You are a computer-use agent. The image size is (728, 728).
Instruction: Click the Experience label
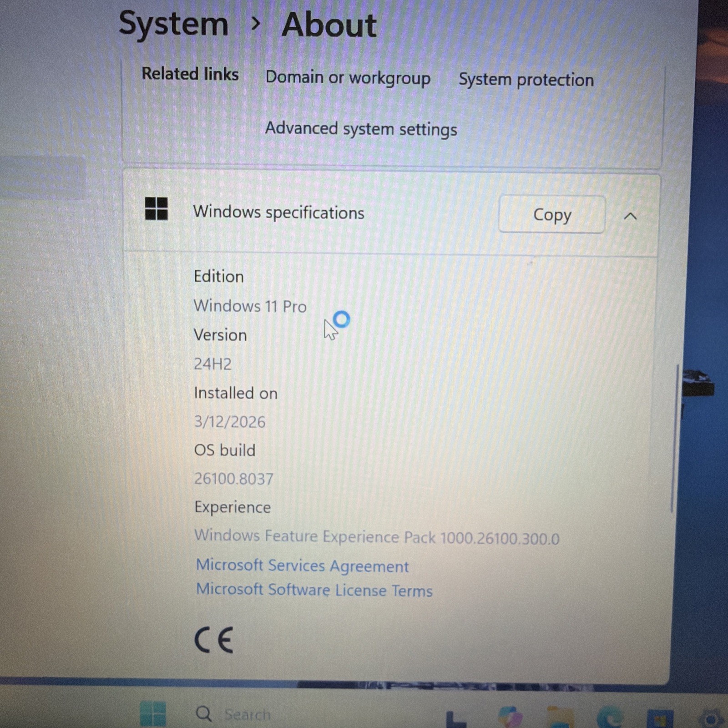tap(233, 507)
